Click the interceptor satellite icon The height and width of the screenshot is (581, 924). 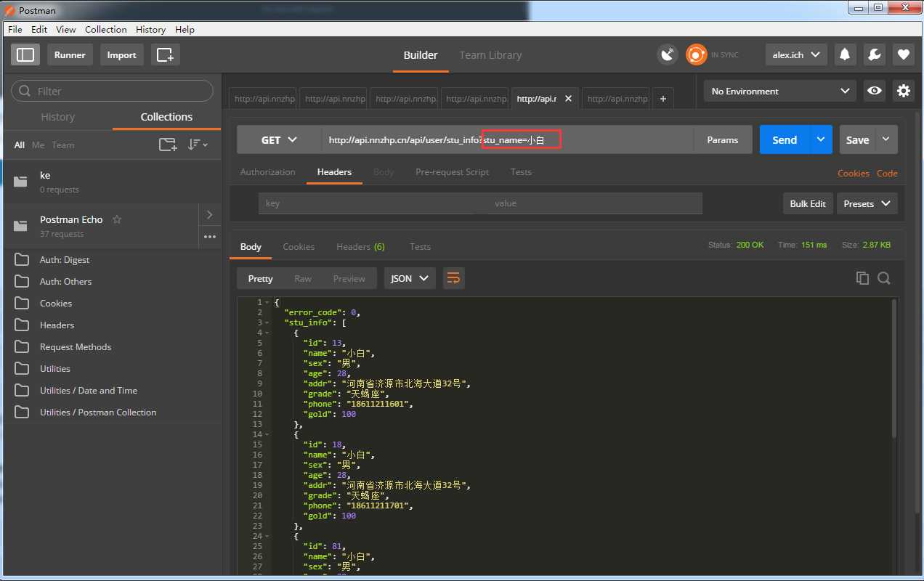pos(667,54)
